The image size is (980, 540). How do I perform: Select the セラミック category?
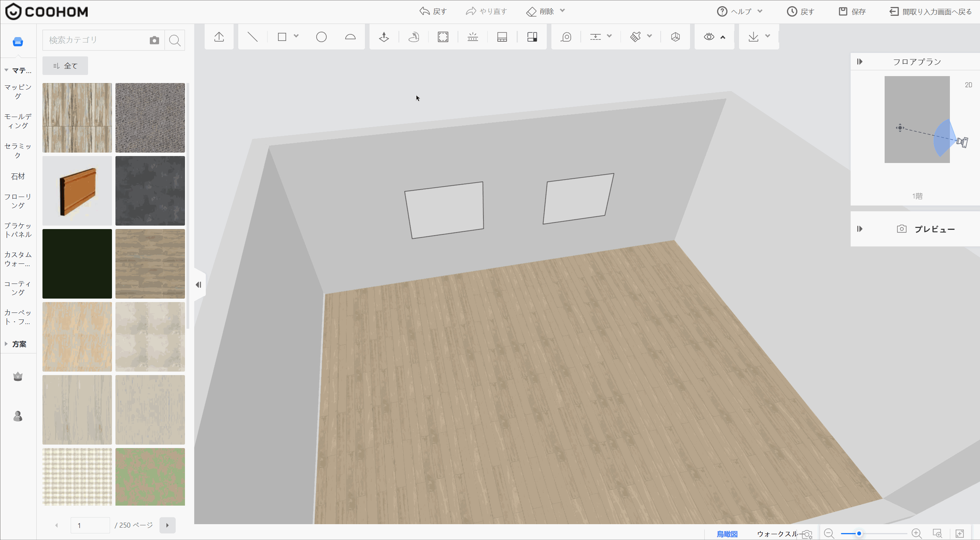[x=18, y=151]
